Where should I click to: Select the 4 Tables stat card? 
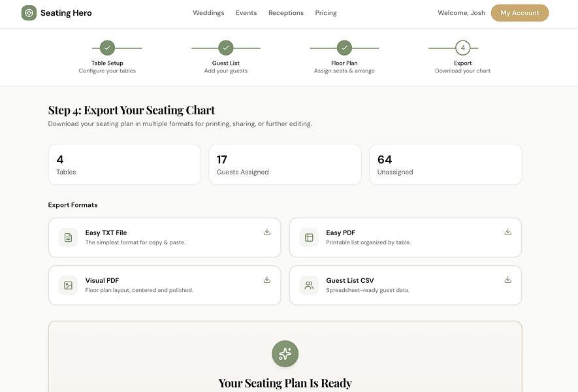click(125, 165)
